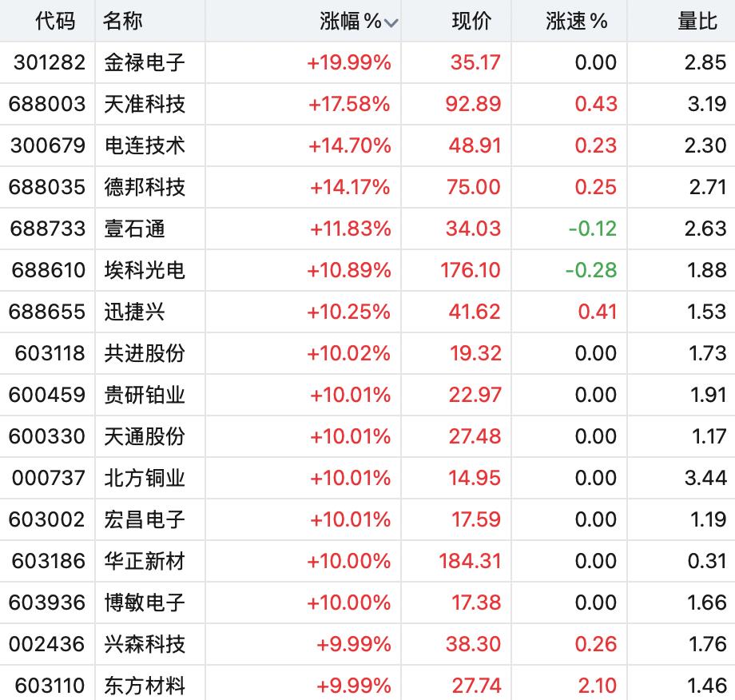The height and width of the screenshot is (700, 735).
Task: Click the 量比 column header
Action: 697,21
